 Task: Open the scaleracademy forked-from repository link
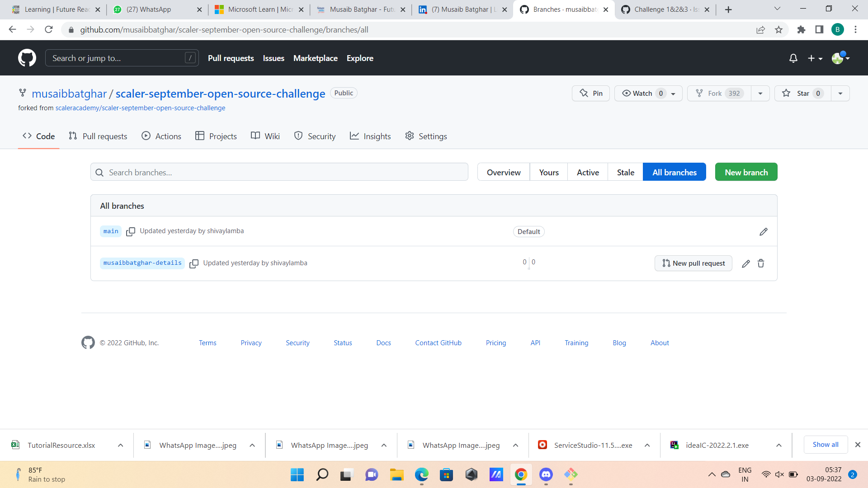click(x=141, y=108)
